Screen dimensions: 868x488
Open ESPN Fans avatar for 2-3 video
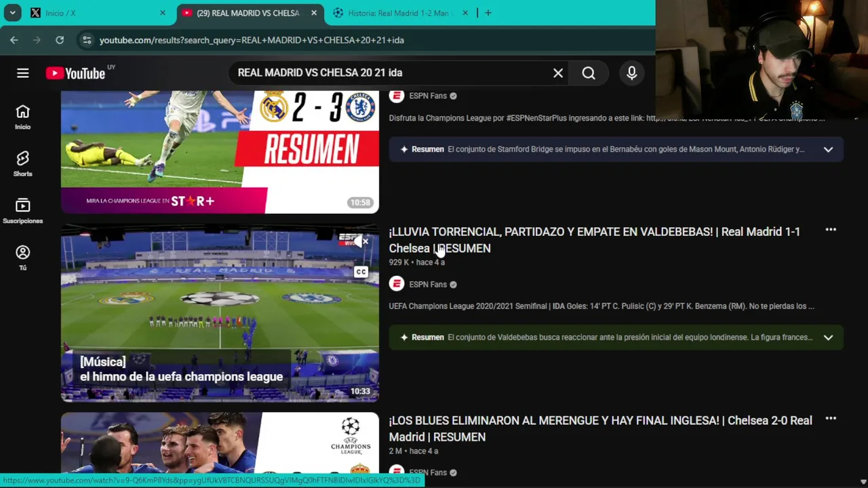coord(397,96)
